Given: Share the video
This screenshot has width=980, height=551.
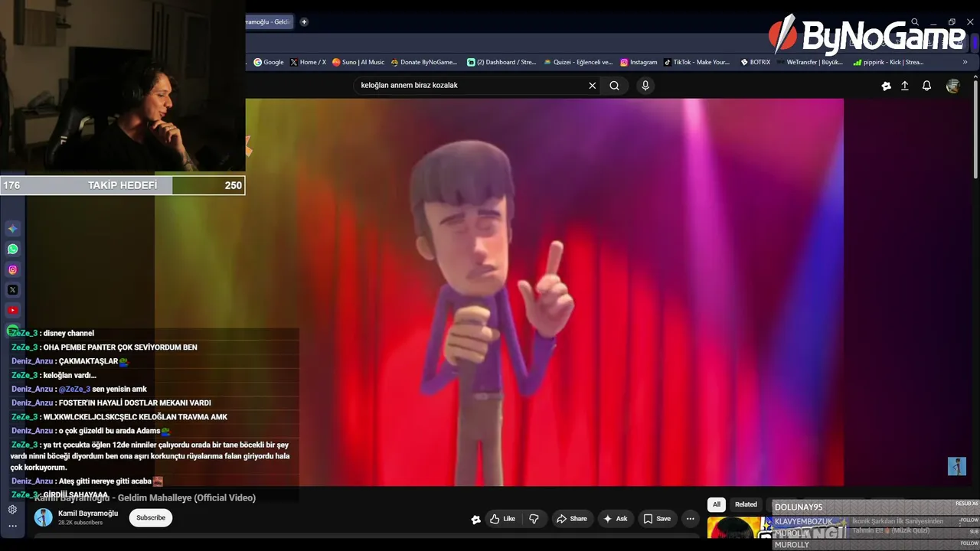Looking at the screenshot, I should 571,519.
